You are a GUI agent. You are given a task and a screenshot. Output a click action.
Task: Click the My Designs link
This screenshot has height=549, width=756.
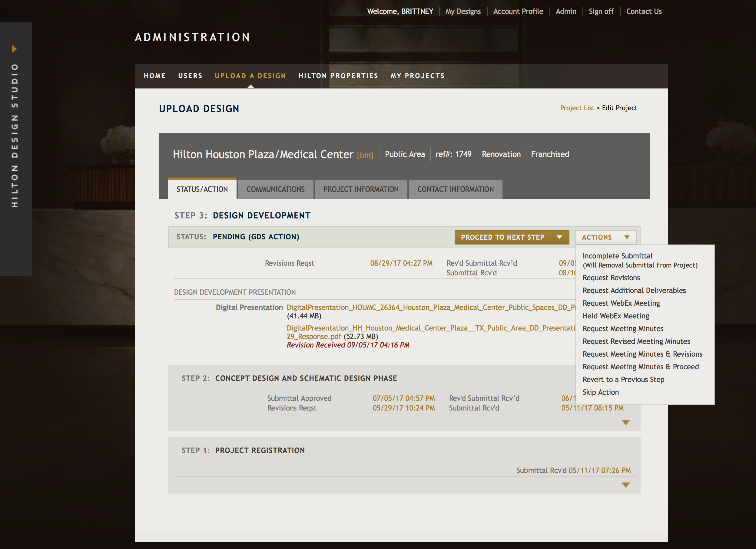pyautogui.click(x=463, y=11)
